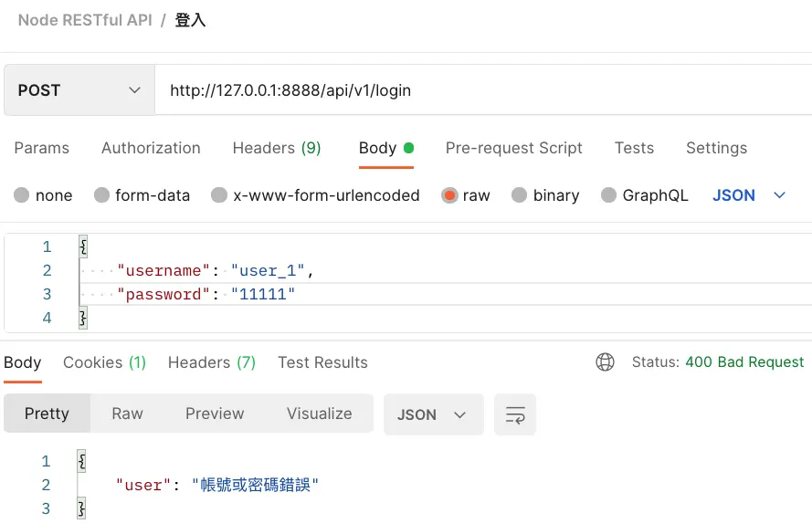The height and width of the screenshot is (524, 812).
Task: Select the form-data radio option
Action: pos(102,195)
